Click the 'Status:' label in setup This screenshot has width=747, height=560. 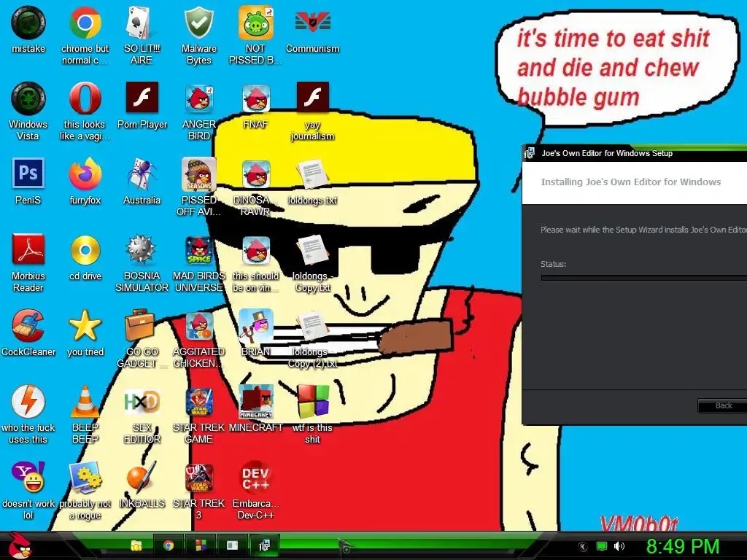click(553, 264)
